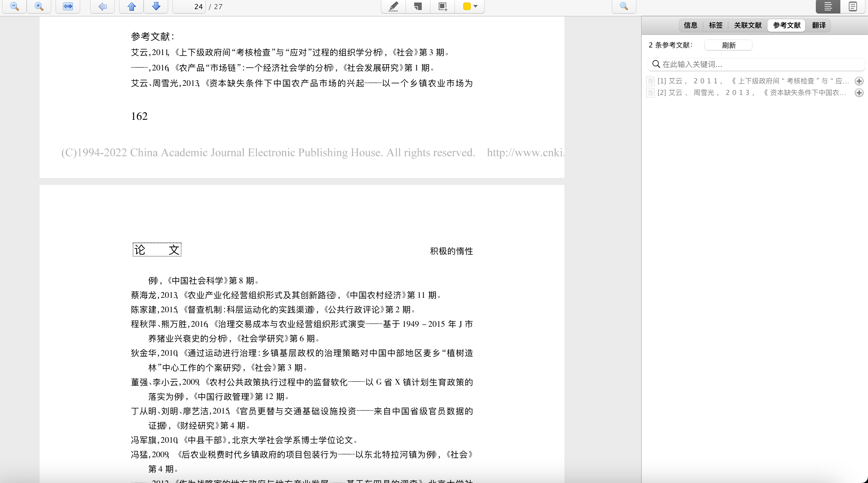Select the zoom out tool
Screen dimensions: 868x483
(x=14, y=7)
